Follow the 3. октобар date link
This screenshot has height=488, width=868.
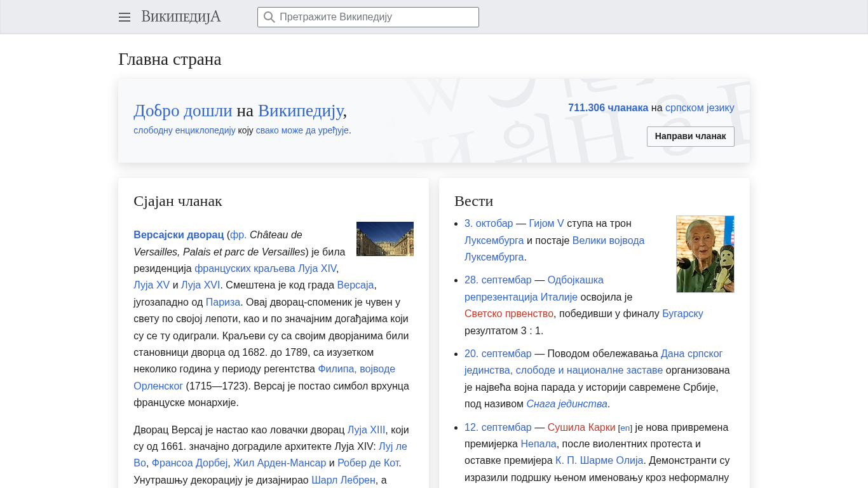coord(488,224)
